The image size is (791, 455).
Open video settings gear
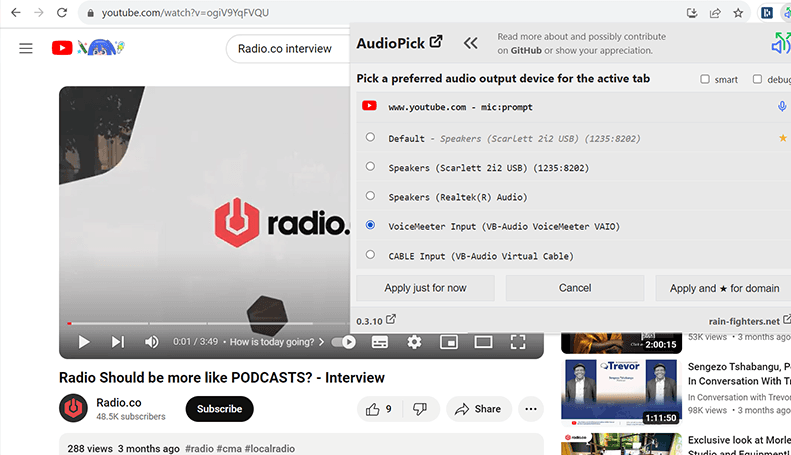414,342
